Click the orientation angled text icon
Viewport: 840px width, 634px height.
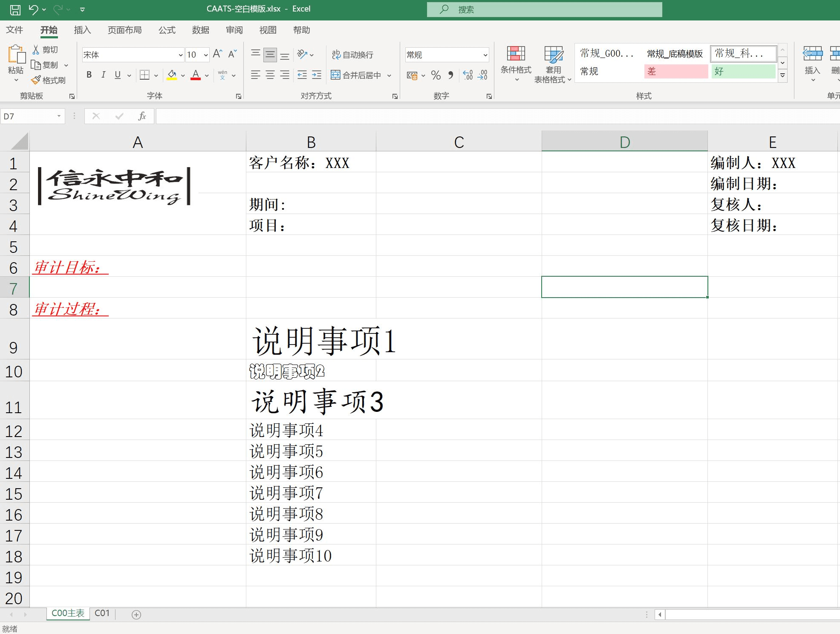coord(302,54)
